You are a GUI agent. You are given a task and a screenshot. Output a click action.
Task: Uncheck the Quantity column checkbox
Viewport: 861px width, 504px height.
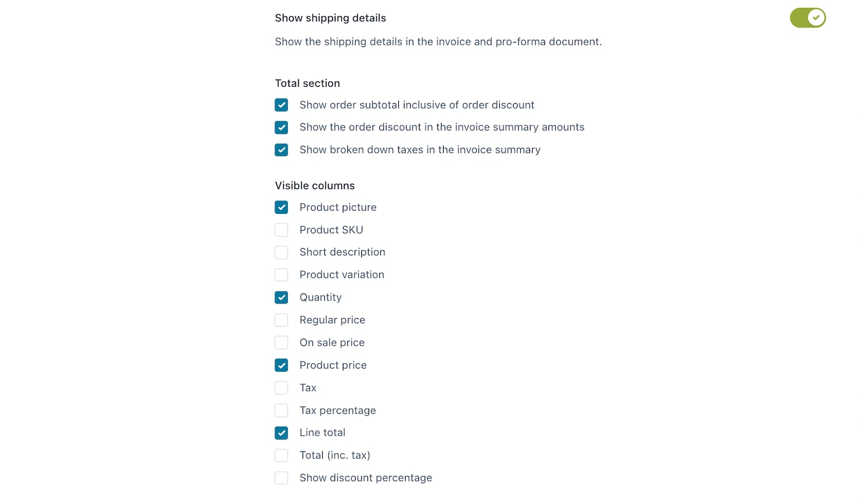281,297
